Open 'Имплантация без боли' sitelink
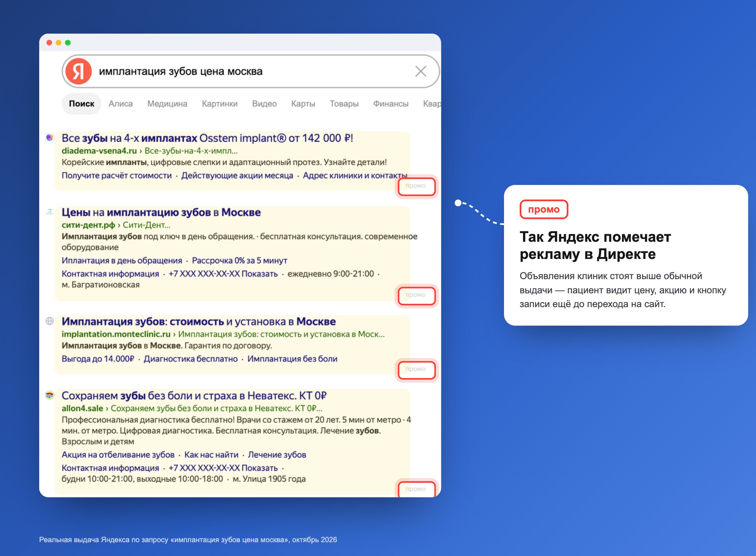The width and height of the screenshot is (756, 556). (292, 359)
